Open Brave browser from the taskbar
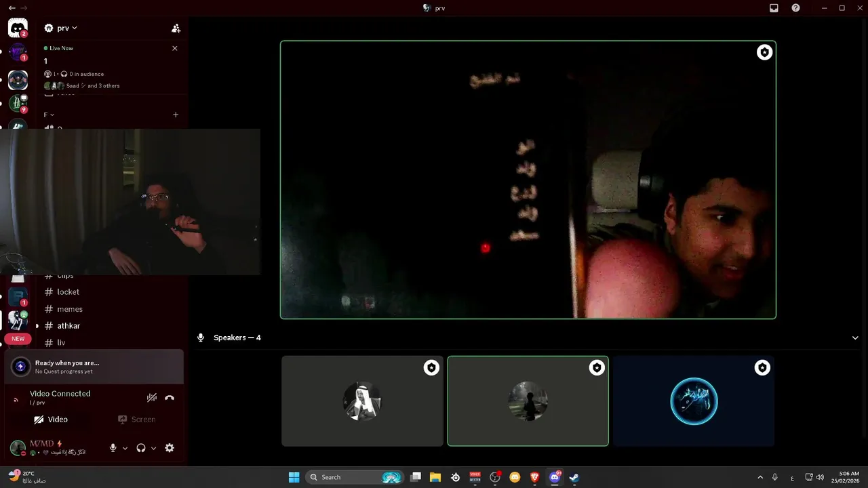 click(534, 477)
